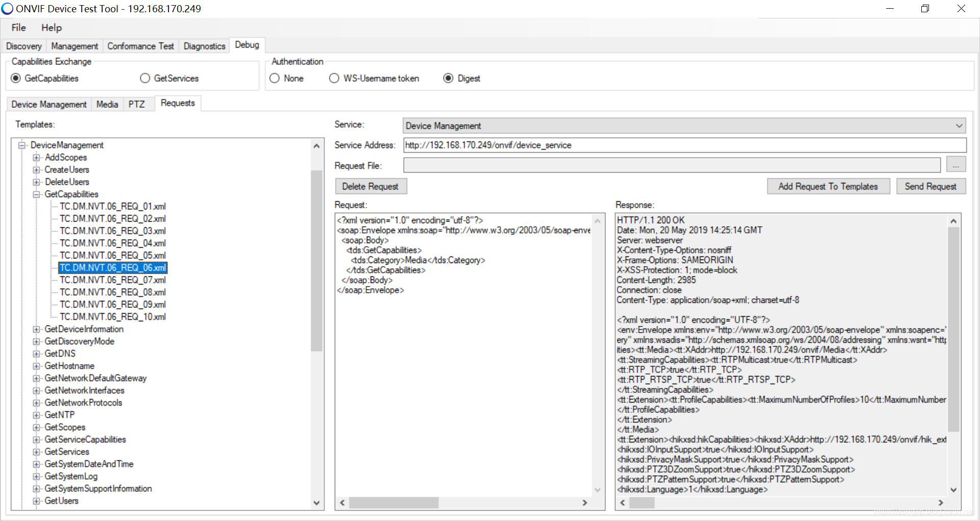Viewport: 980px width, 521px height.
Task: Click Request pane horizontal scrollbar thumb
Action: 393,503
